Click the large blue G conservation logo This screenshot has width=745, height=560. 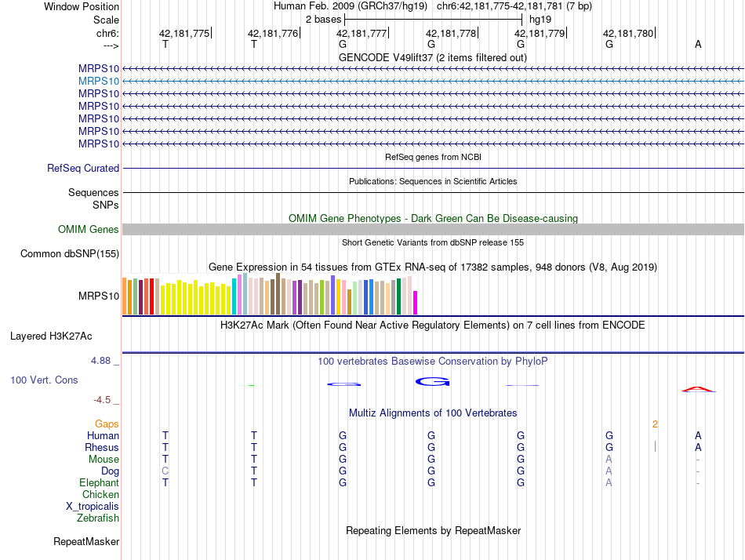(x=432, y=382)
